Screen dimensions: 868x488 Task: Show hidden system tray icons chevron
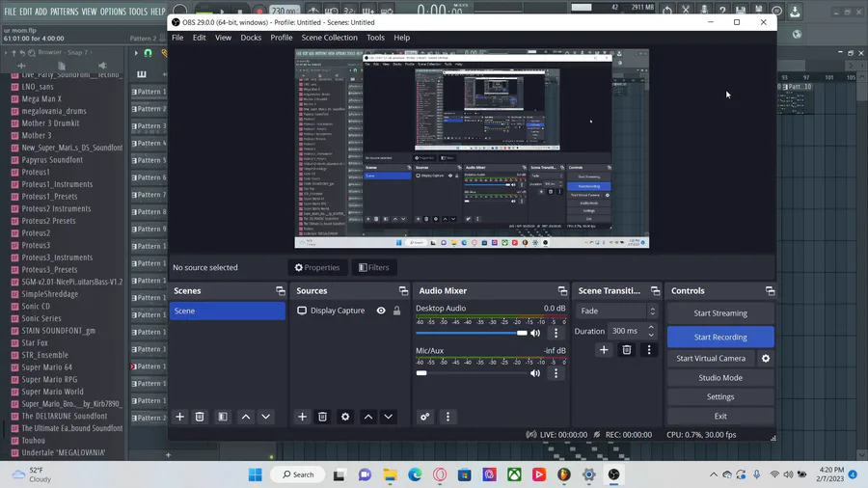[x=714, y=474]
